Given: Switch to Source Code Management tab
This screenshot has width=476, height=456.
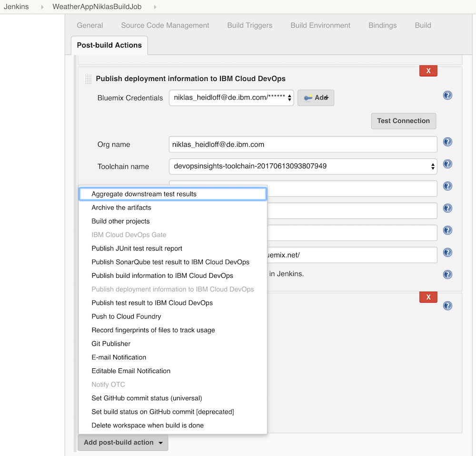Looking at the screenshot, I should point(165,25).
